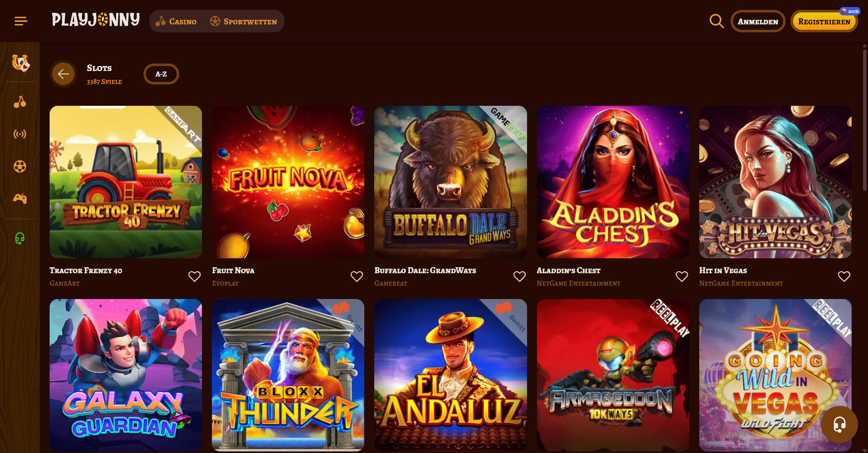This screenshot has height=453, width=868.
Task: Click the green headset support sidebar icon
Action: [20, 238]
